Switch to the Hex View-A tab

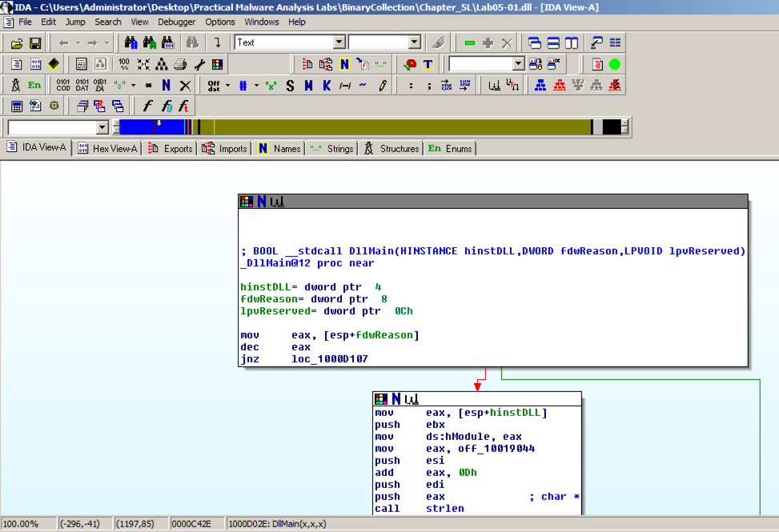click(x=108, y=148)
